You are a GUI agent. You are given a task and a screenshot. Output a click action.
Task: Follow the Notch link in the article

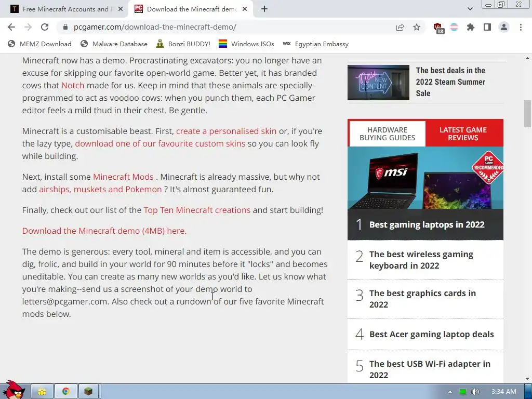tap(73, 86)
